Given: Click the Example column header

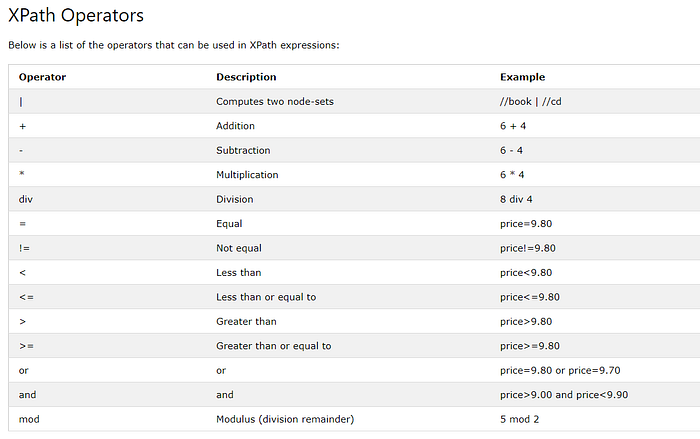Looking at the screenshot, I should point(522,77).
